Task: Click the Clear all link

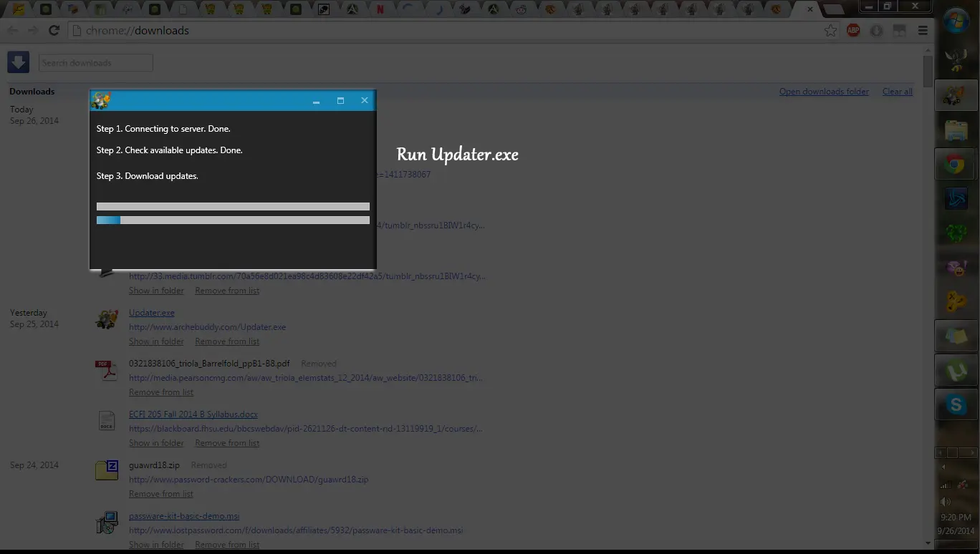Action: click(897, 92)
